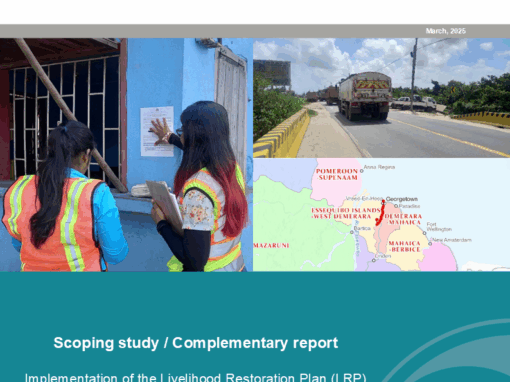
Task: Click the 'MAZARUNI' map label
Action: [x=271, y=245]
